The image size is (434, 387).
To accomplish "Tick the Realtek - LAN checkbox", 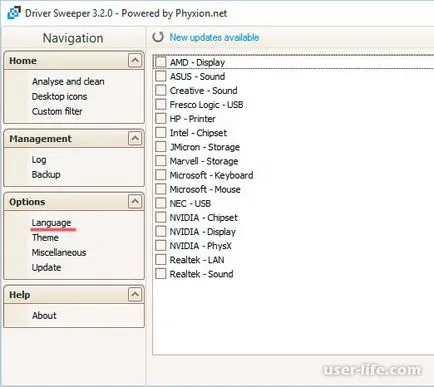I will point(161,259).
